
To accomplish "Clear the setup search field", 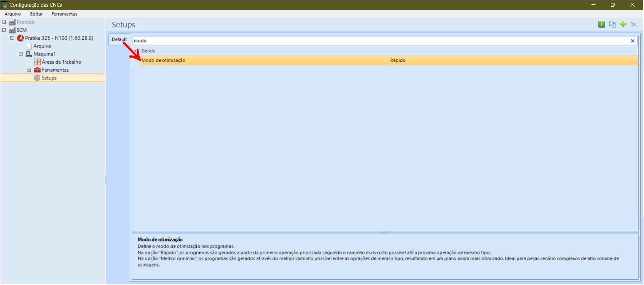I will (x=633, y=41).
